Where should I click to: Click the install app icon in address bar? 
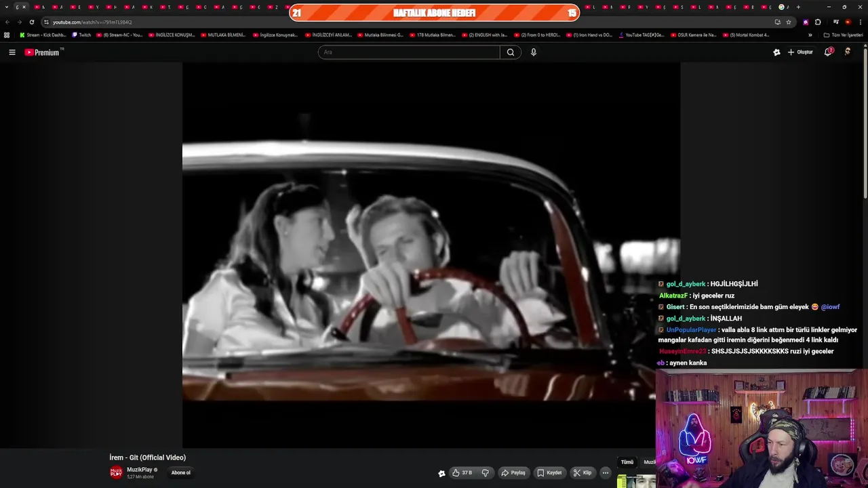point(777,22)
